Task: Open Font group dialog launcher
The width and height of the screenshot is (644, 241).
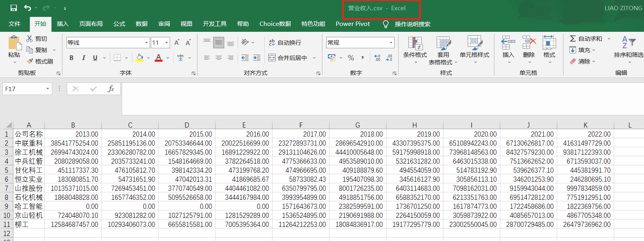Action: click(194, 73)
